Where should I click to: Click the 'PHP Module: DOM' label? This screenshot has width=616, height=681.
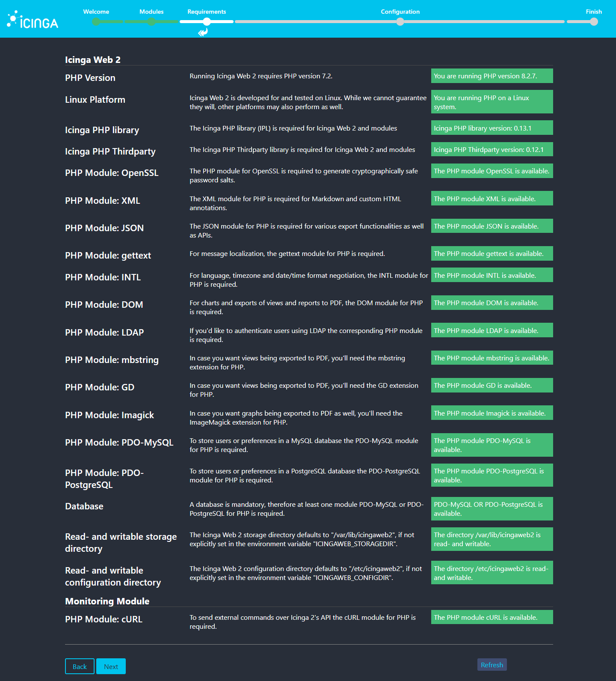[104, 305]
